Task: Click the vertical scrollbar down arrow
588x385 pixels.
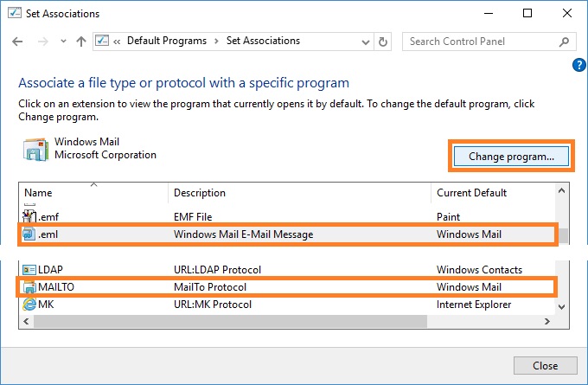Action: point(561,306)
